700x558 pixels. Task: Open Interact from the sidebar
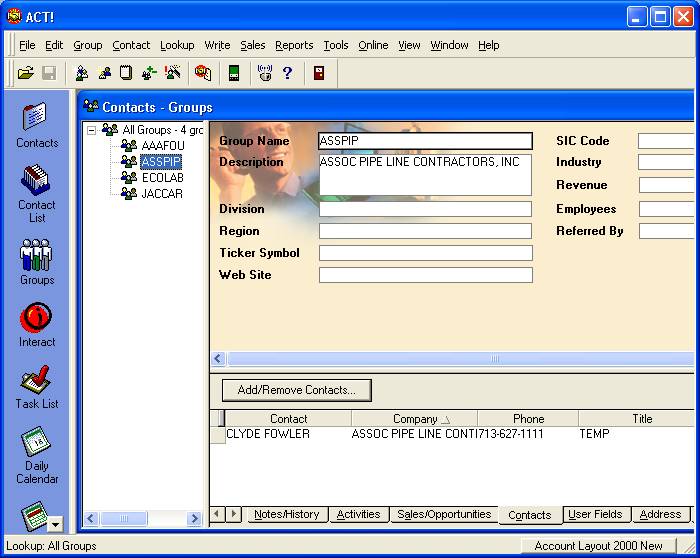tap(37, 325)
